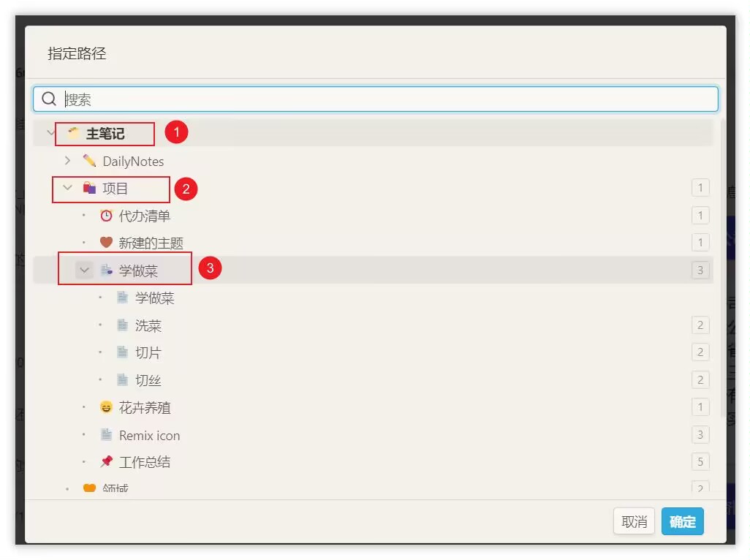Choose 新建的主题 as path

coord(373,243)
